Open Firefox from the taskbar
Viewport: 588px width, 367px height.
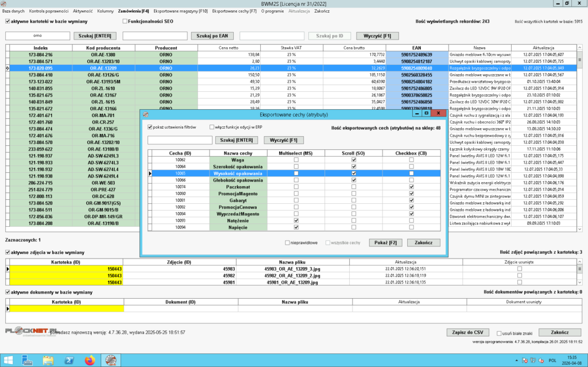[x=89, y=360]
